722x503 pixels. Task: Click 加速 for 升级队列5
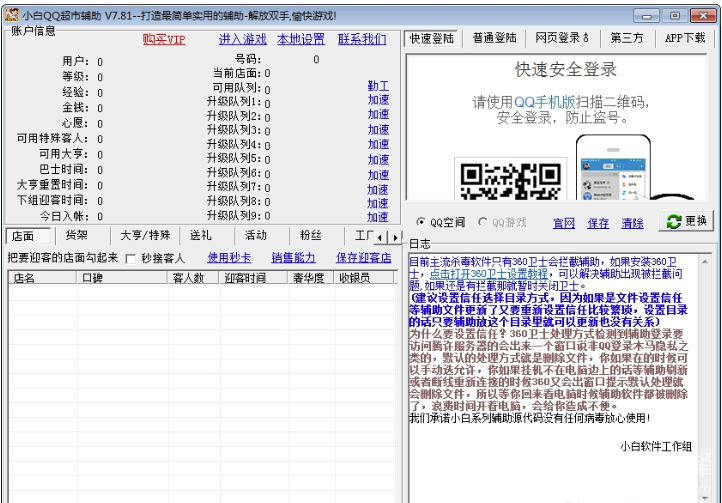tap(378, 160)
